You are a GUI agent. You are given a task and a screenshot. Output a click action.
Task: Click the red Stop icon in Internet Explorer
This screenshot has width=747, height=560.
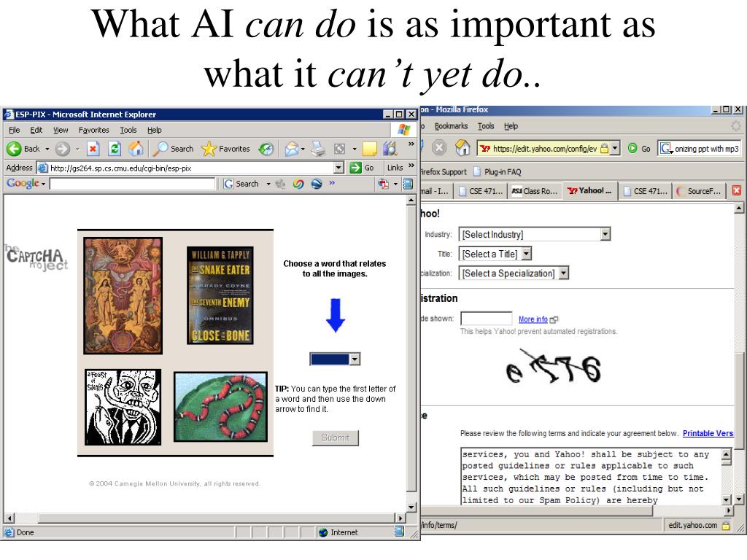(x=93, y=149)
